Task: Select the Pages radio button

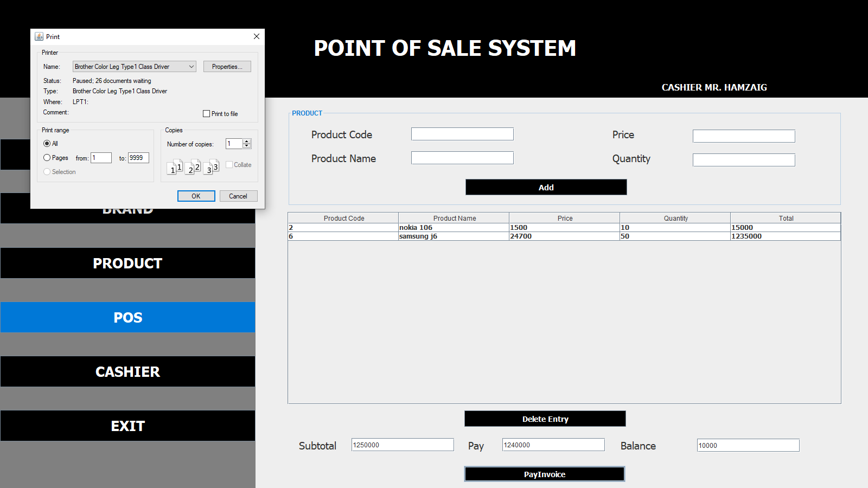Action: click(x=47, y=158)
